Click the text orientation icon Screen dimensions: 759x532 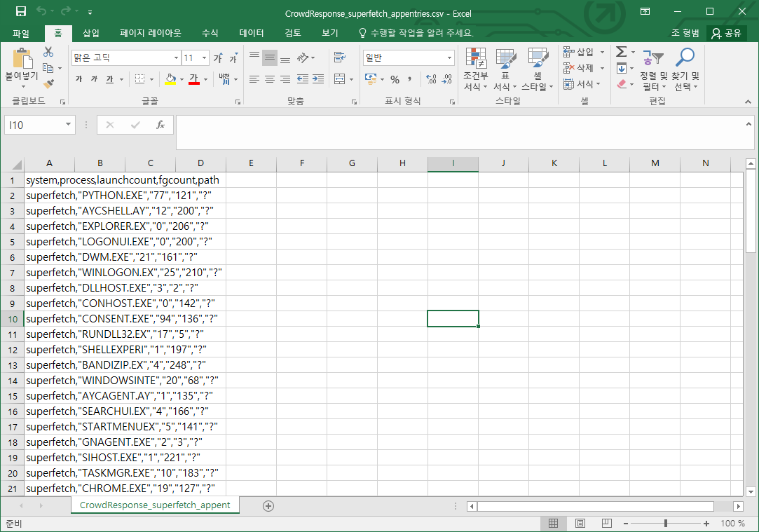303,58
